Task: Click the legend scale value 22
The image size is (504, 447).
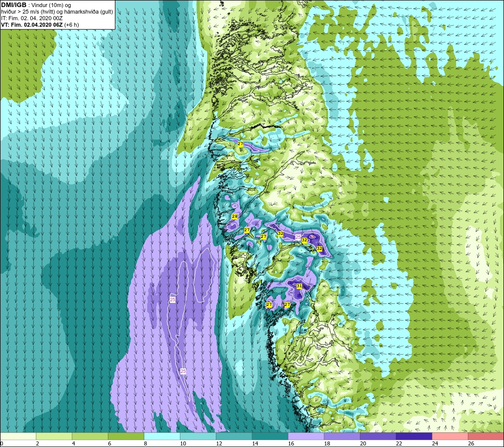Action: click(x=399, y=443)
